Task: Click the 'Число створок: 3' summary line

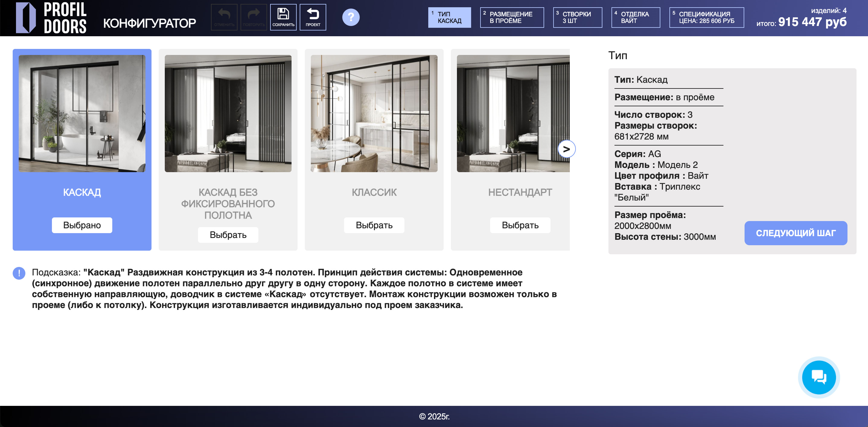Action: pyautogui.click(x=653, y=115)
